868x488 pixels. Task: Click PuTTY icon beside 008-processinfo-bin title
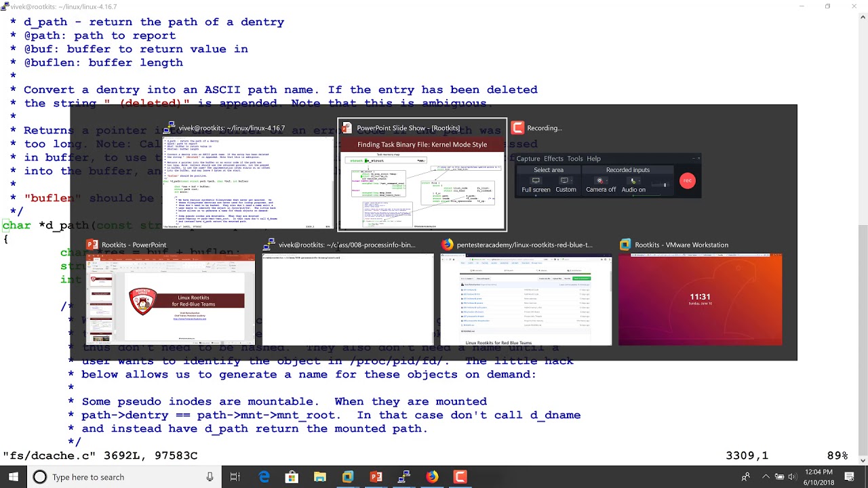point(269,245)
